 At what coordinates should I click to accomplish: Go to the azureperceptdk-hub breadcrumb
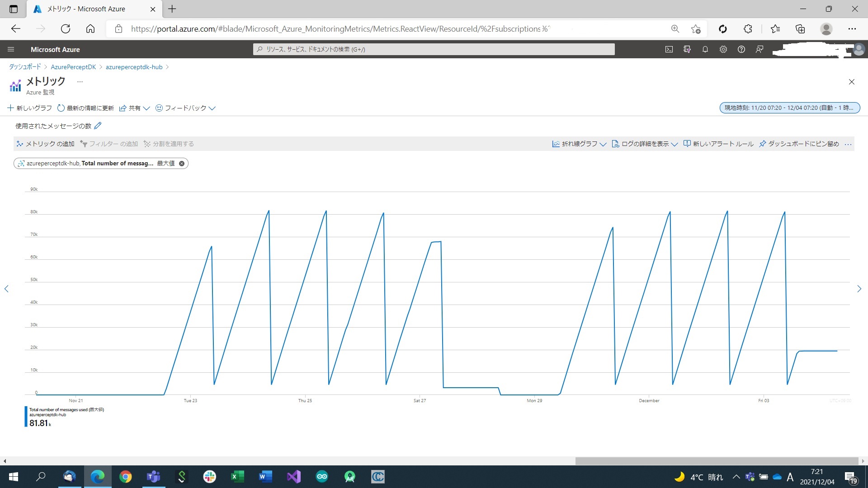pyautogui.click(x=134, y=66)
